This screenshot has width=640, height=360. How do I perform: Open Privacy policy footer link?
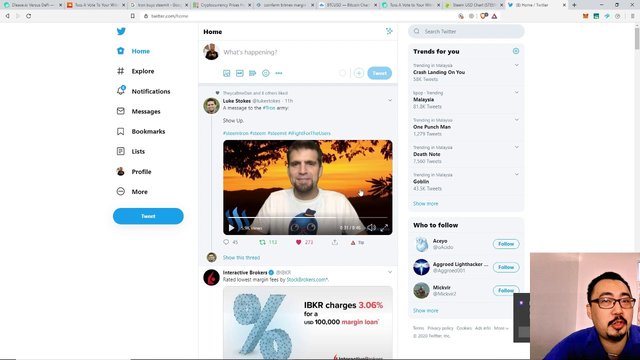(x=440, y=328)
